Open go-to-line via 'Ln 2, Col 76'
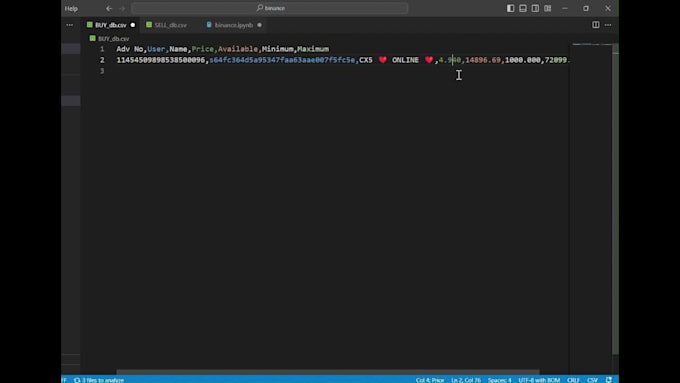The width and height of the screenshot is (680, 383). click(466, 380)
